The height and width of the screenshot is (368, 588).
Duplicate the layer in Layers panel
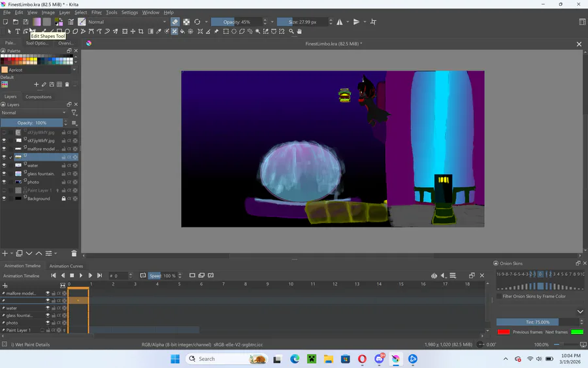[19, 254]
